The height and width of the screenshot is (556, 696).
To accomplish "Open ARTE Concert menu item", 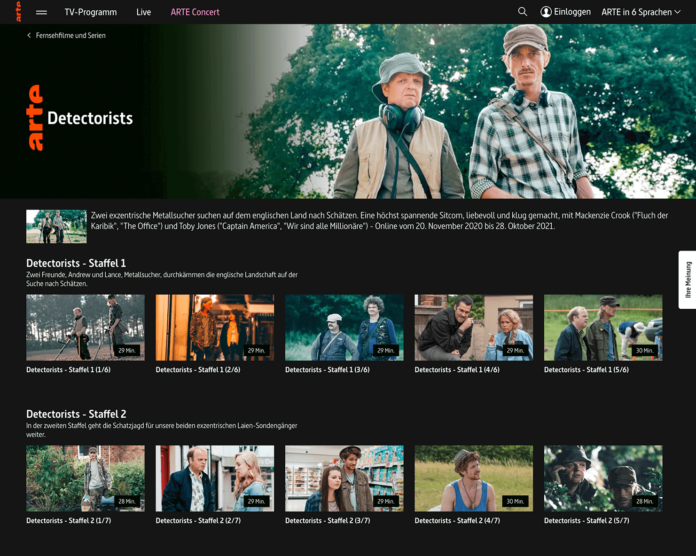I will click(195, 12).
